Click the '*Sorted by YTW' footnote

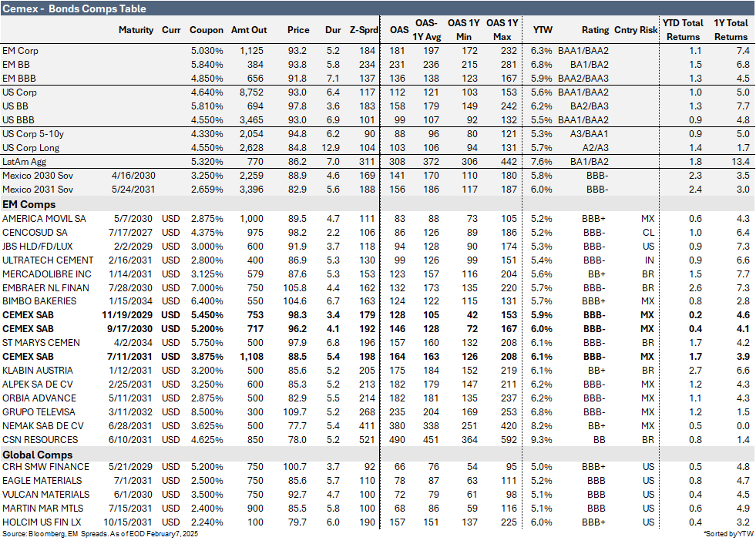click(728, 534)
